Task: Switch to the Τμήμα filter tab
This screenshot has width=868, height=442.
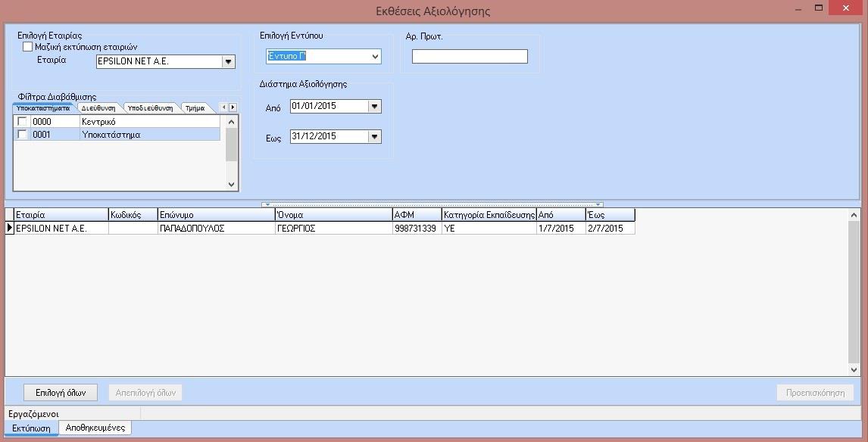Action: pyautogui.click(x=195, y=108)
